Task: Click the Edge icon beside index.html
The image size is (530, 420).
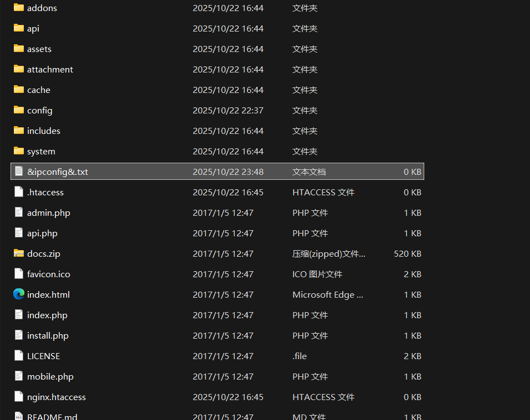Action: 19,294
